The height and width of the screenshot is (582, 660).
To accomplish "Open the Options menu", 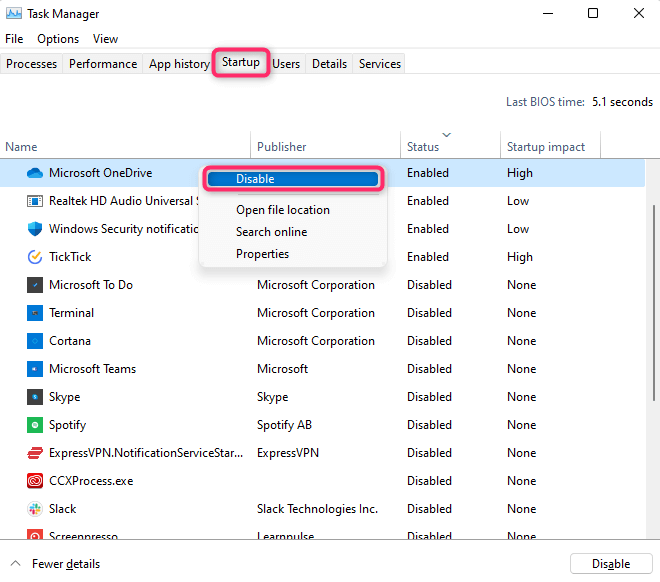I will (58, 39).
